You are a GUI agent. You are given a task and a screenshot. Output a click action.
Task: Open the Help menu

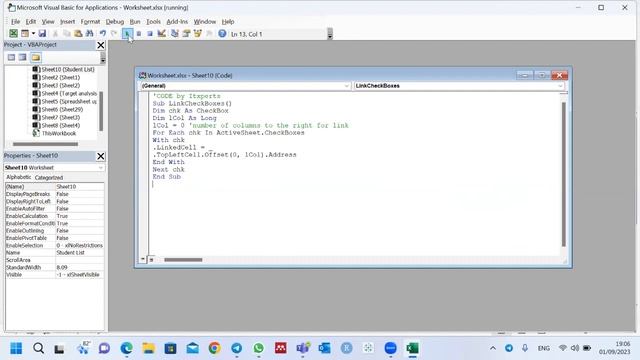tap(228, 22)
